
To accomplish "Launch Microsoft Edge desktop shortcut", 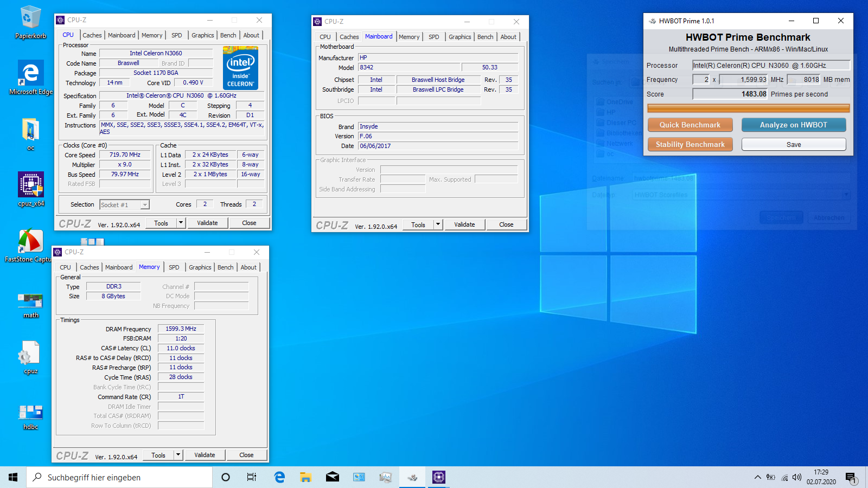I will [x=30, y=78].
